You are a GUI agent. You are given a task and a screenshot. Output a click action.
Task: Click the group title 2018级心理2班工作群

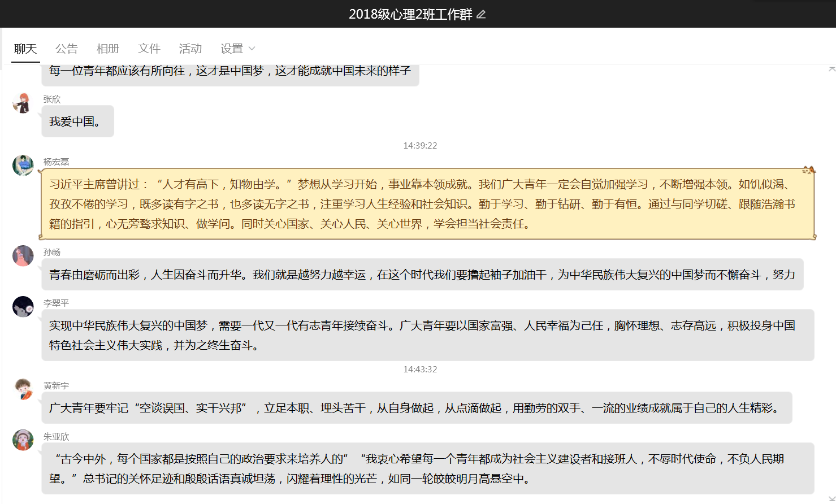410,14
